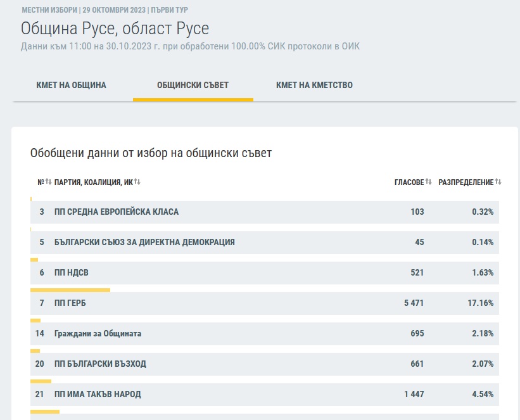Click sort arrows next to РАЗПРЕДЕЛЕНИЕ

(498, 182)
